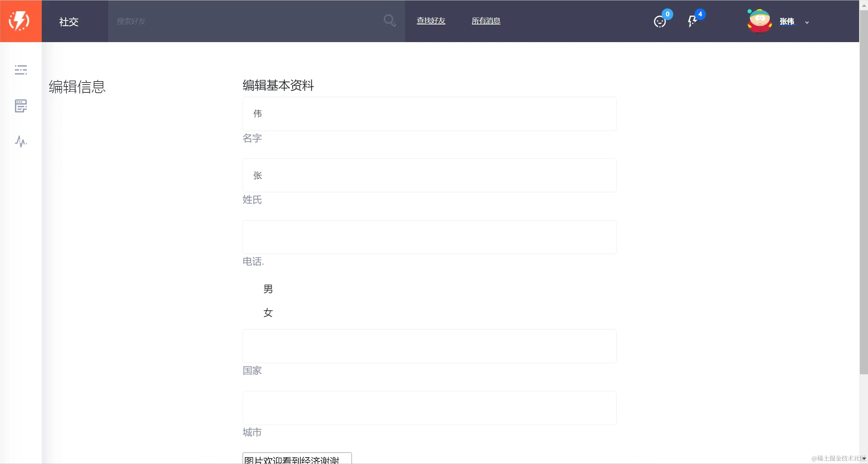The image size is (868, 464).
Task: Expand the 张伟 account dropdown arrow
Action: point(807,22)
